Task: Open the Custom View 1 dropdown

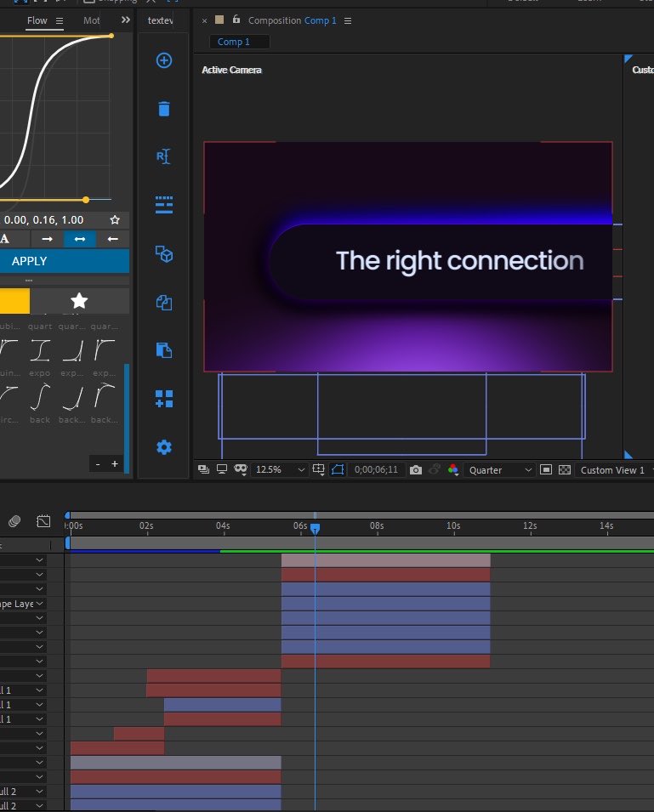Action: [615, 469]
